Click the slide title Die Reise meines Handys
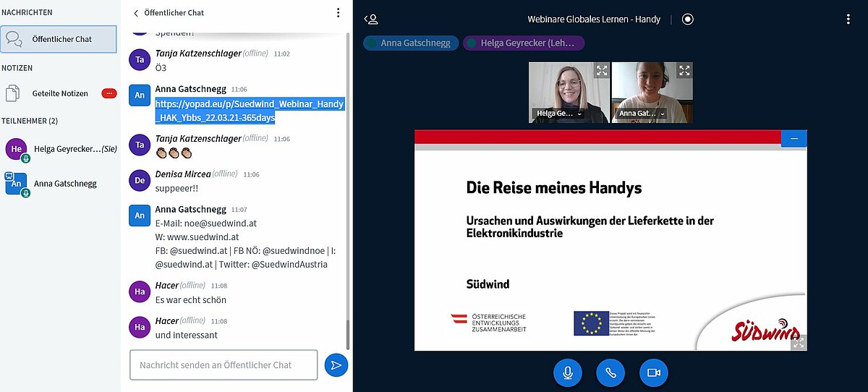 pyautogui.click(x=554, y=188)
